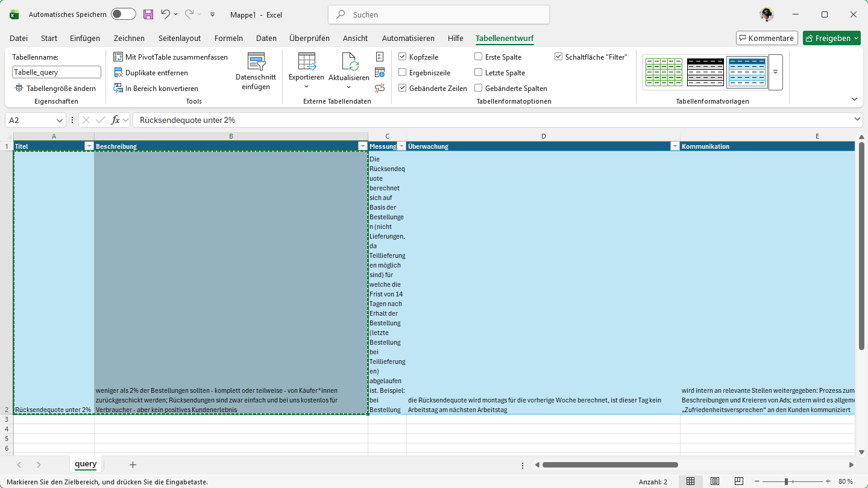The width and height of the screenshot is (868, 488).
Task: Expand the Exportieren dropdown
Action: (x=306, y=87)
